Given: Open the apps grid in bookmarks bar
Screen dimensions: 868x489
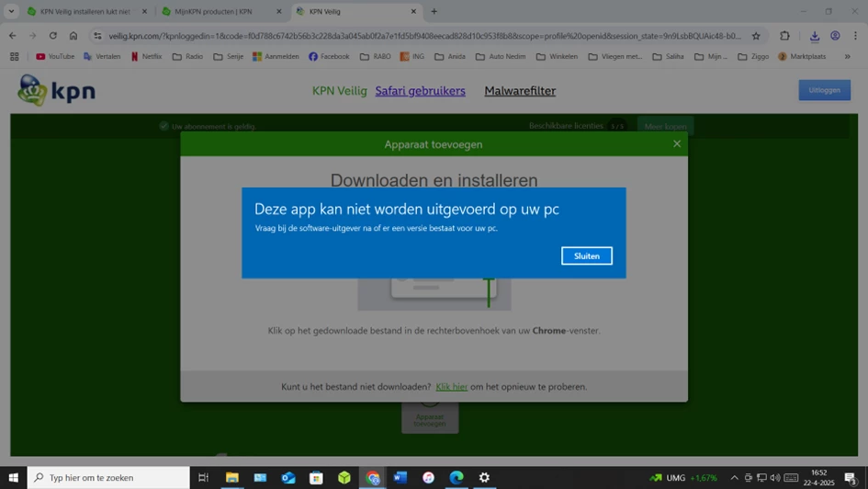Looking at the screenshot, I should coord(15,56).
